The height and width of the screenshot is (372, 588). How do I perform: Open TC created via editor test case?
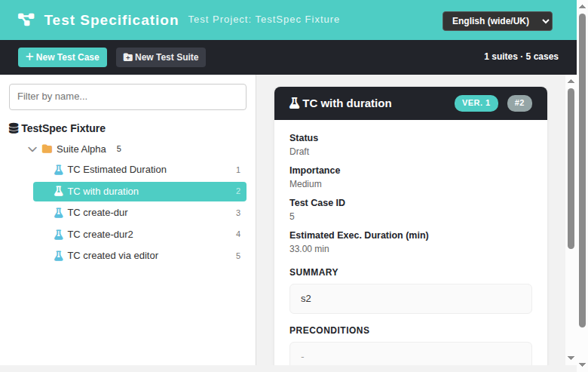point(139,256)
